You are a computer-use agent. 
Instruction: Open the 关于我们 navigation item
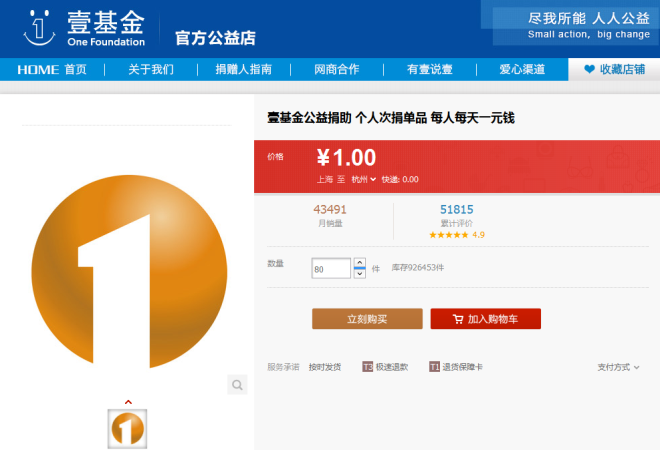click(151, 69)
